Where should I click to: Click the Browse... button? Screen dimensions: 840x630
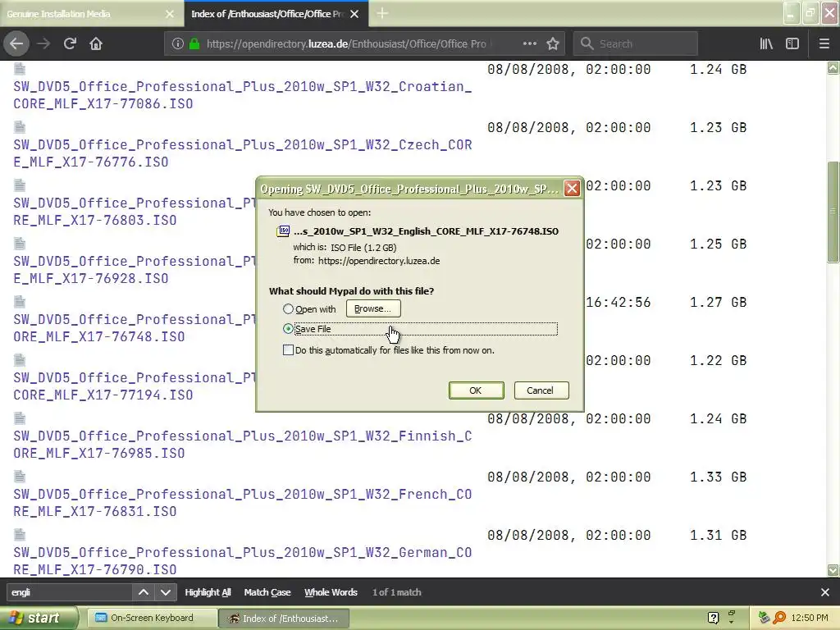coord(373,308)
